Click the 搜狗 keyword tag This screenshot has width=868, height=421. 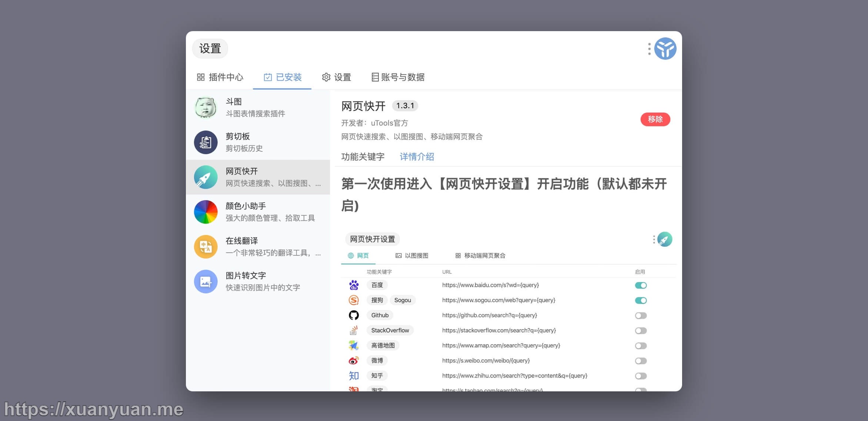point(377,300)
